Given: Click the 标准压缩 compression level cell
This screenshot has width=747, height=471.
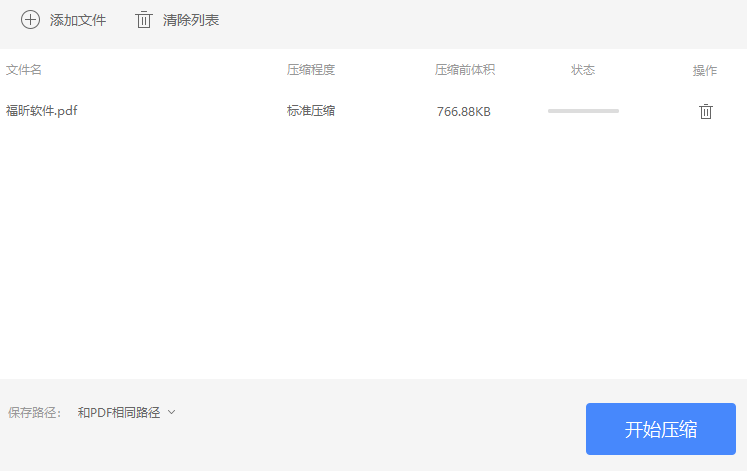Looking at the screenshot, I should (311, 111).
